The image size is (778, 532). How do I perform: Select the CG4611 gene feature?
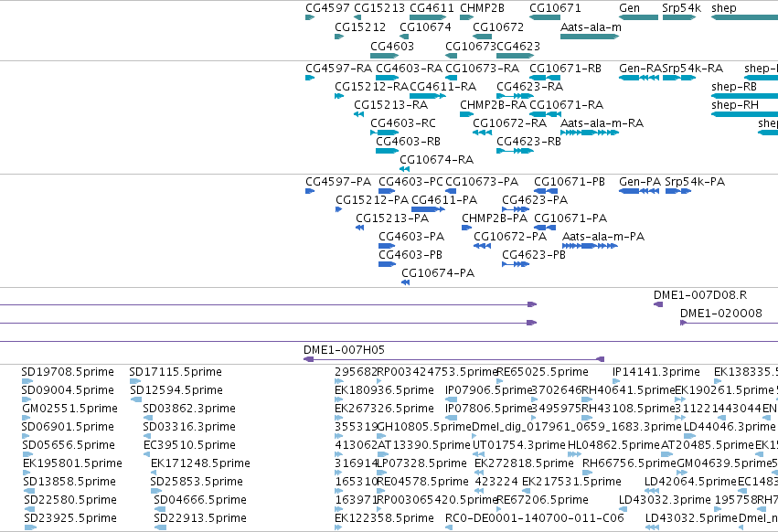(428, 17)
